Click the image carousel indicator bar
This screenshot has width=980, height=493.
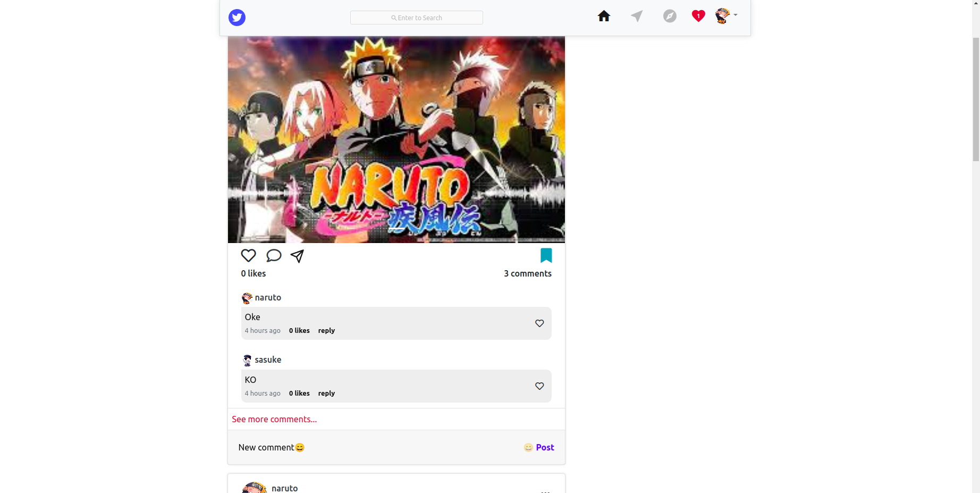click(396, 228)
